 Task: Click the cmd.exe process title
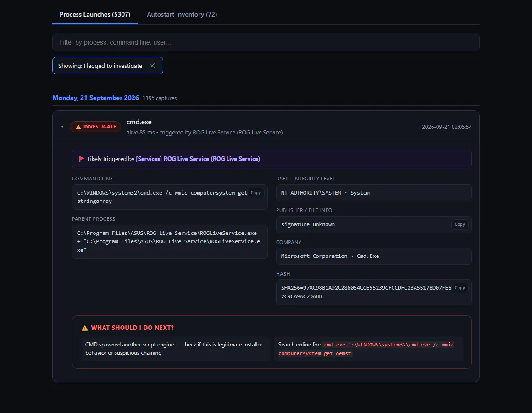click(x=139, y=122)
